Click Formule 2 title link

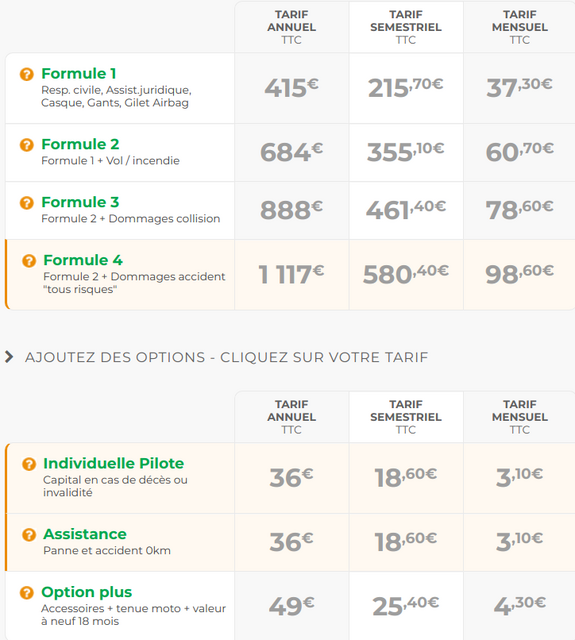(x=80, y=144)
